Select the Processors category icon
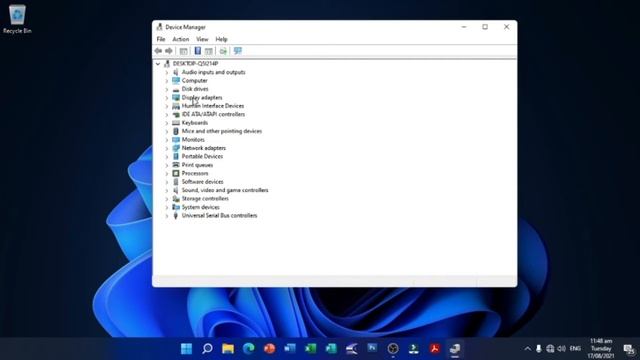 coord(176,173)
